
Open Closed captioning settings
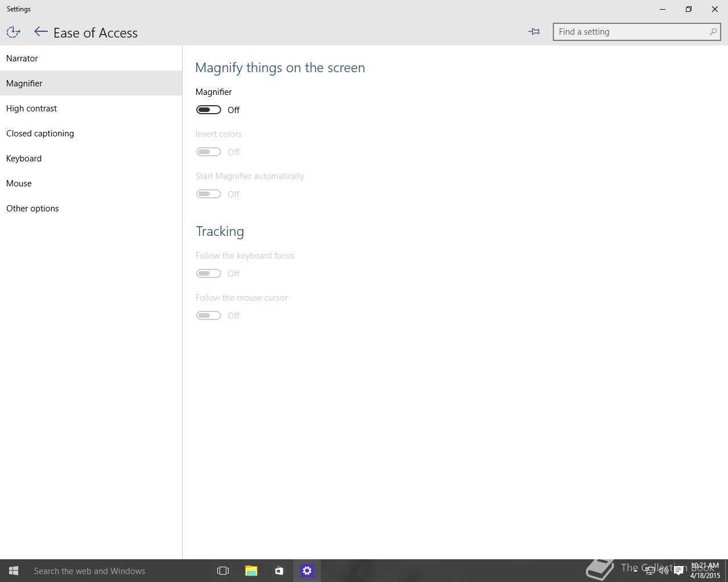coord(91,133)
